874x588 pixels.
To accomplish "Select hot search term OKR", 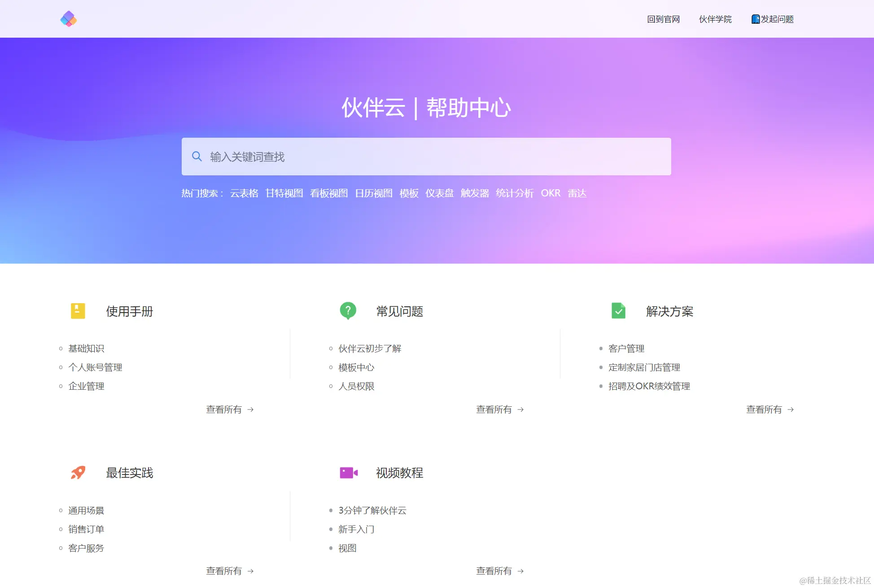I will click(550, 193).
